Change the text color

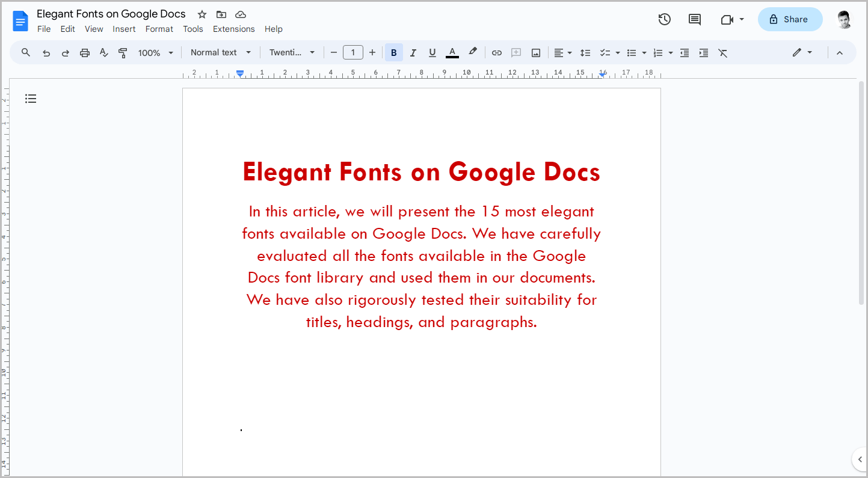tap(452, 52)
